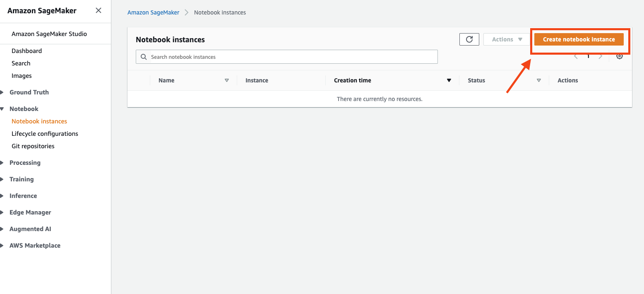Click 'There are currently no resources' message

pos(380,99)
